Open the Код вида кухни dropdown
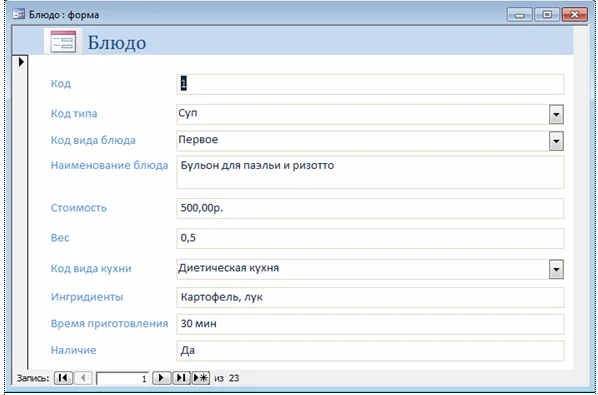598x395 pixels. pos(556,270)
